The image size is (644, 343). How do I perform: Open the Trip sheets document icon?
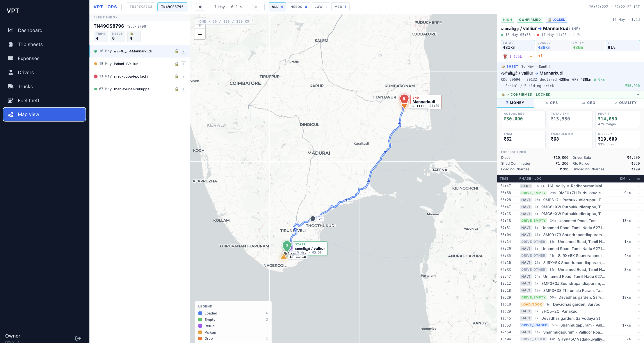[x=11, y=44]
